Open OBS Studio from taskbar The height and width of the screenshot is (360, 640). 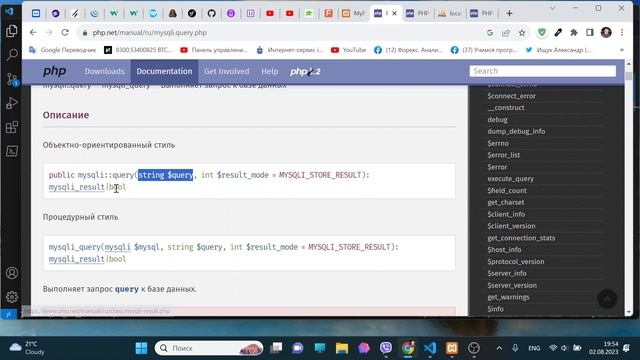click(x=474, y=348)
